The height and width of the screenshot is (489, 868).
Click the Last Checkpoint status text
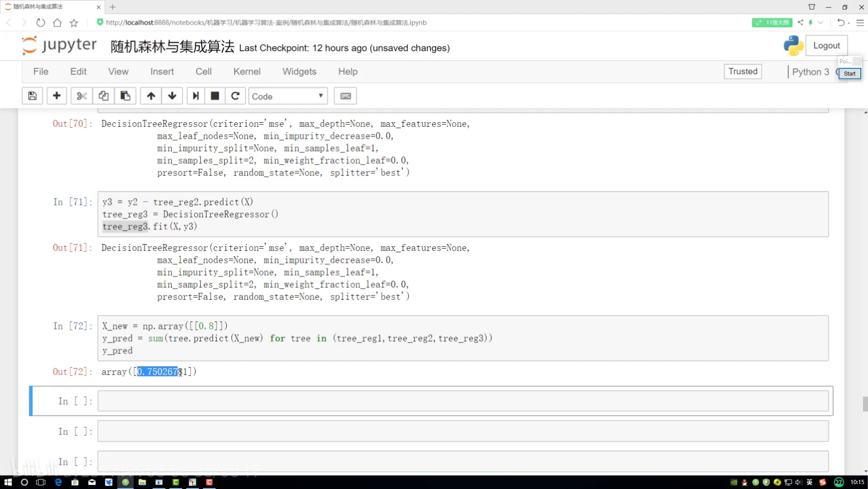point(344,48)
